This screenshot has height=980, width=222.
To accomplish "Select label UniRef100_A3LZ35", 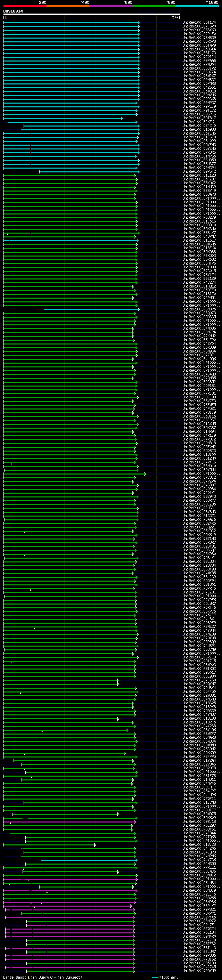I will pos(199,504).
